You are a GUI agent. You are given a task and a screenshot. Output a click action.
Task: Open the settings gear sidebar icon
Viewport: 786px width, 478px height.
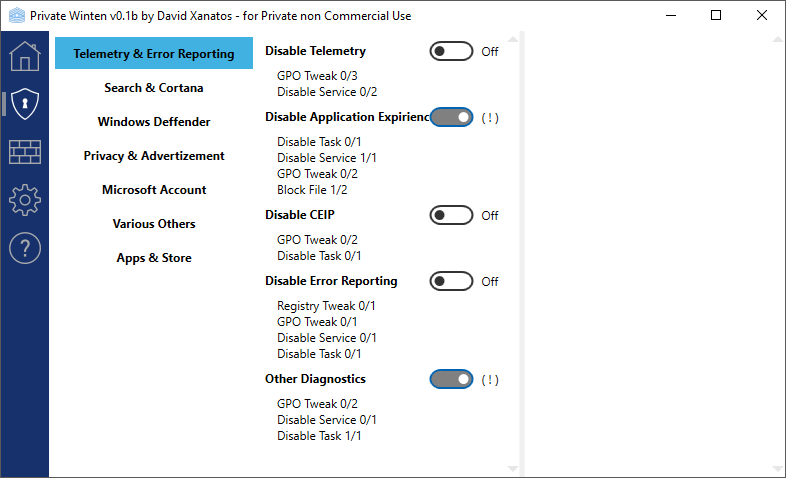[24, 200]
